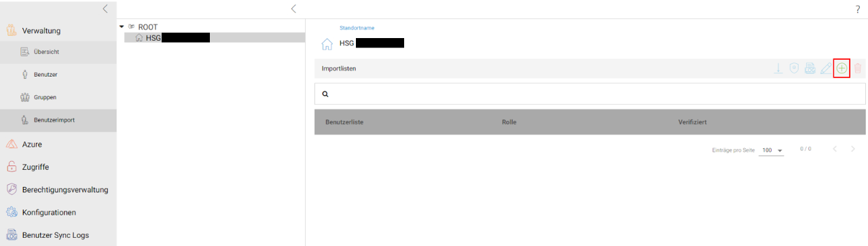Click the question mark help icon
Viewport: 868px width, 246px height.
858,9
